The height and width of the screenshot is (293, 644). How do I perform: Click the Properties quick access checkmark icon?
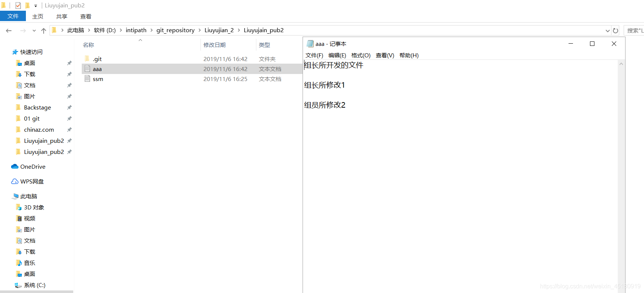click(18, 6)
